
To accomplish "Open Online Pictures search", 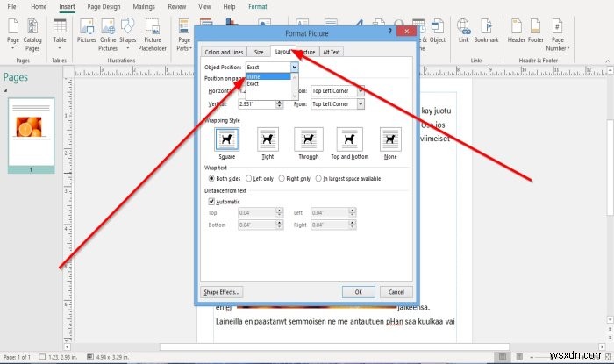I will (108, 34).
